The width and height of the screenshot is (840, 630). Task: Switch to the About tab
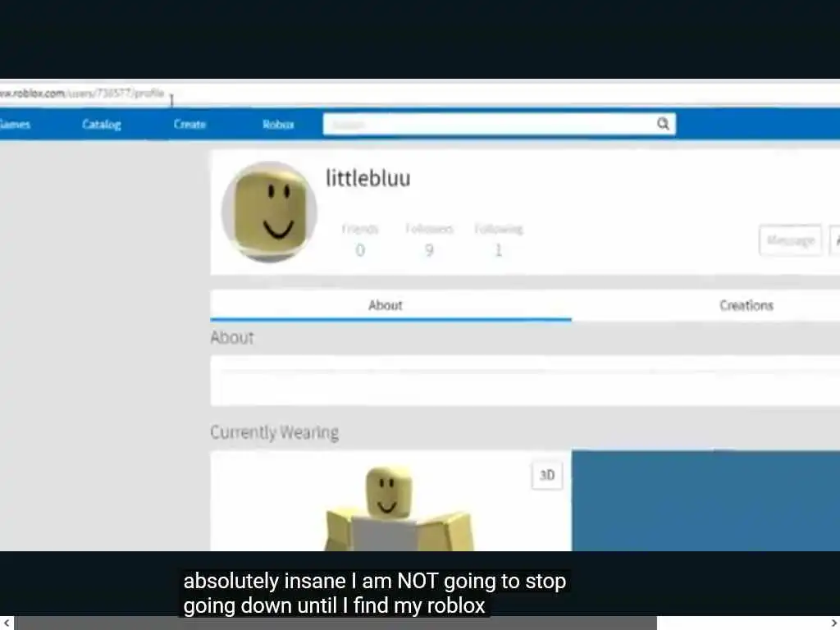390,305
